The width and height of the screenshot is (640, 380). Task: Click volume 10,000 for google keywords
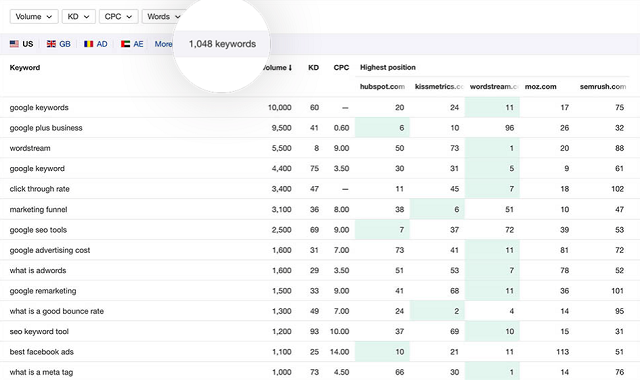click(x=280, y=108)
